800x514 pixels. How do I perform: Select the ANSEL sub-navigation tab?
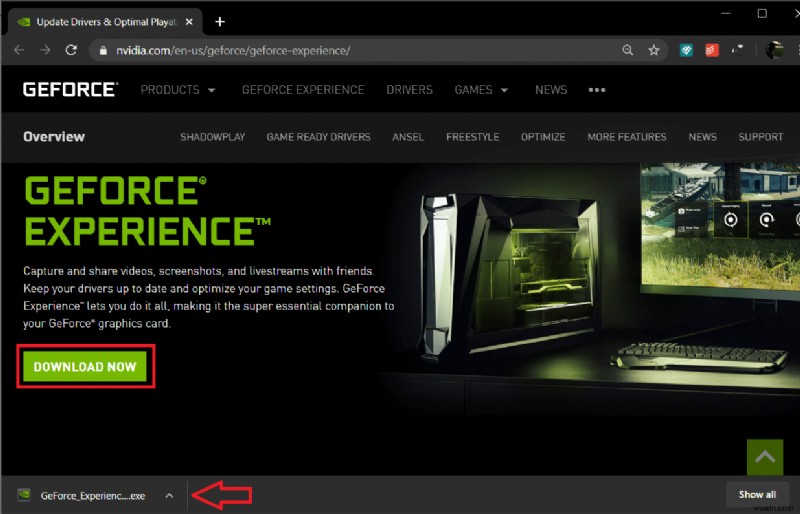point(408,137)
